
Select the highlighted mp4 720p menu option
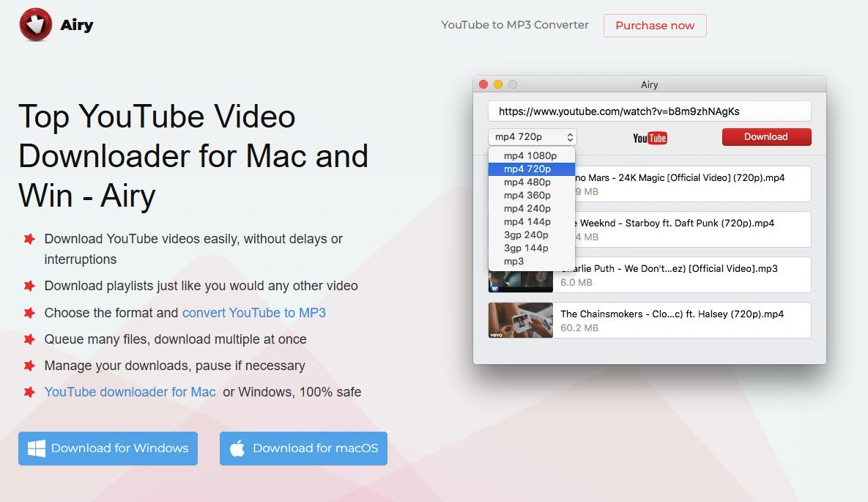pyautogui.click(x=532, y=169)
